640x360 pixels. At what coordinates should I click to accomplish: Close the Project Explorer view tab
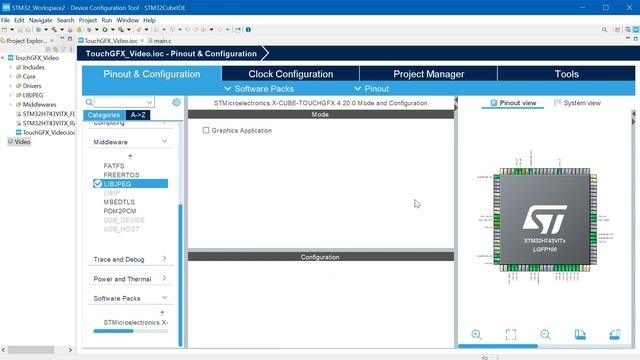52,41
